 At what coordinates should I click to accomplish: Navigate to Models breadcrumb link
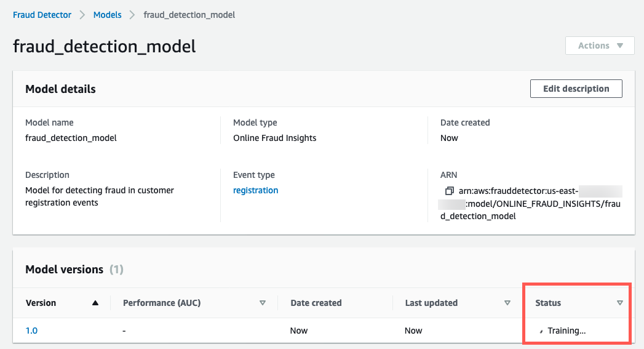click(x=107, y=15)
